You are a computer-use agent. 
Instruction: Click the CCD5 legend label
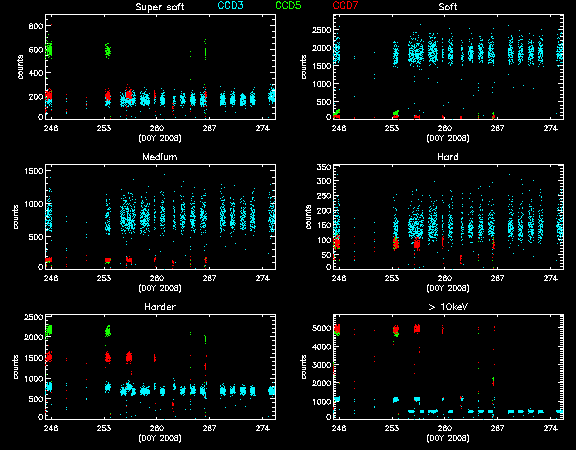click(288, 6)
